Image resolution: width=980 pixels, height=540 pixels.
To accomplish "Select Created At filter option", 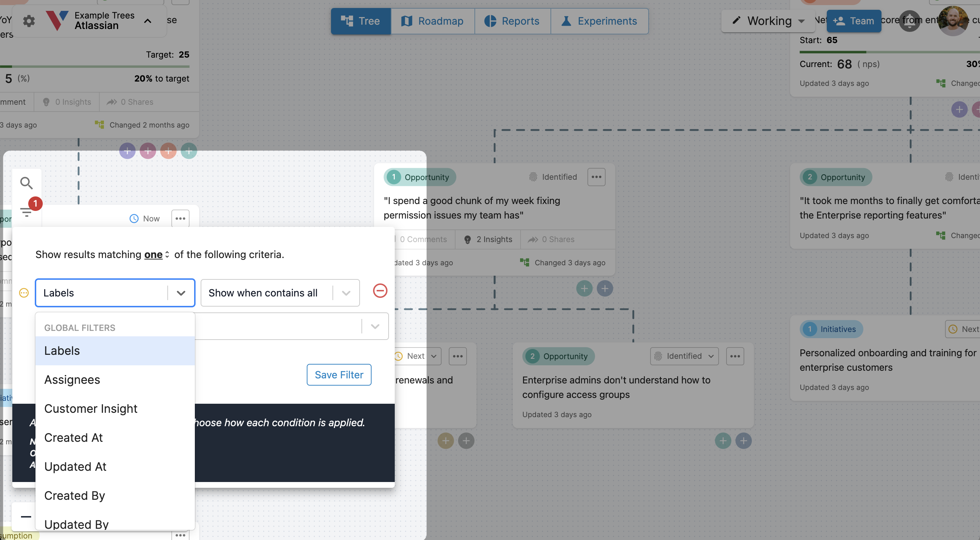I will coord(115,437).
